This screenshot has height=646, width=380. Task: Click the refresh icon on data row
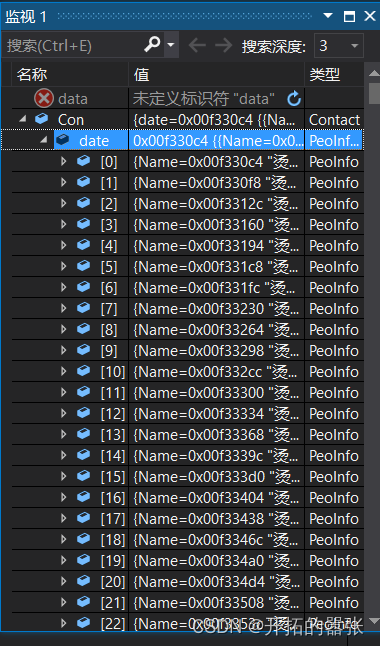tap(294, 99)
